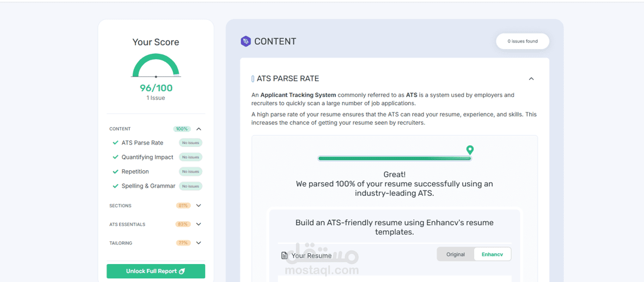Click the 0 issues found badge
Screen dimensions: 644x282
coord(523,41)
